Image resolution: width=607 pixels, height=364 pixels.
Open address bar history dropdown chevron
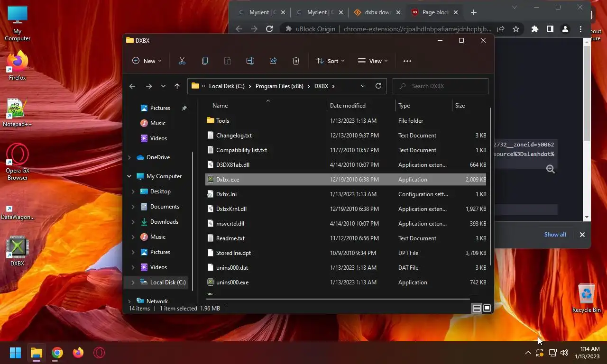click(x=363, y=86)
